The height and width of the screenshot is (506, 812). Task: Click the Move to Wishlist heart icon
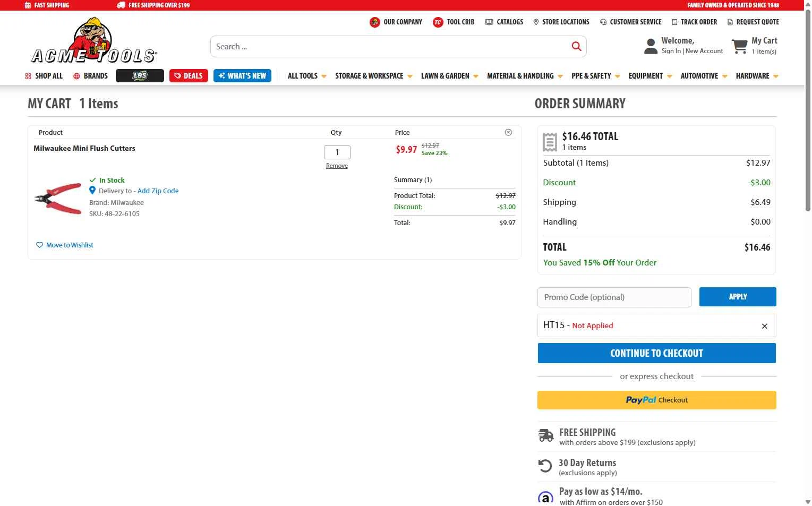(39, 245)
